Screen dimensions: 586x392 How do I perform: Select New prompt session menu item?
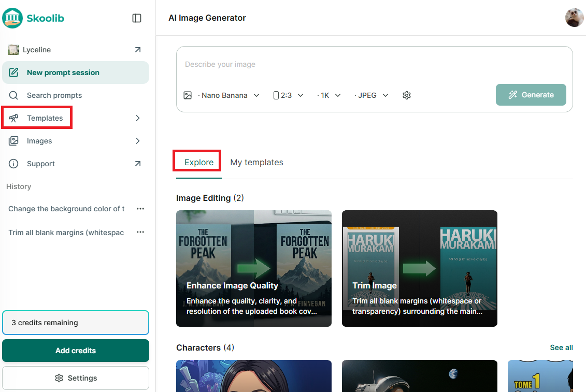click(x=76, y=72)
